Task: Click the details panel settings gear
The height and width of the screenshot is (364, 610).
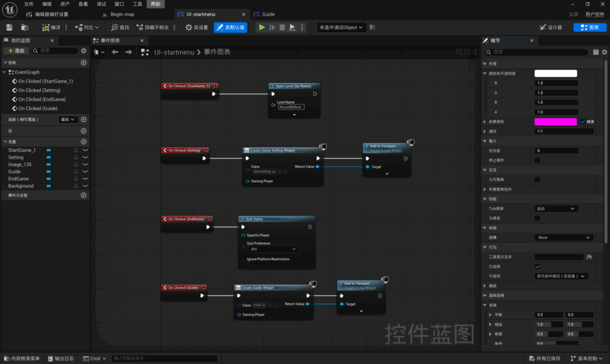Action: (604, 52)
